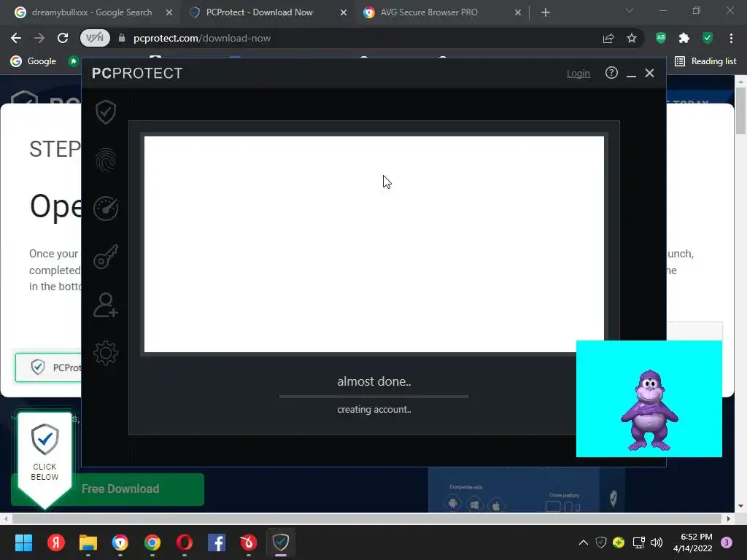Open the speedometer tune-up section in PCProtect
747x560 pixels.
click(105, 209)
